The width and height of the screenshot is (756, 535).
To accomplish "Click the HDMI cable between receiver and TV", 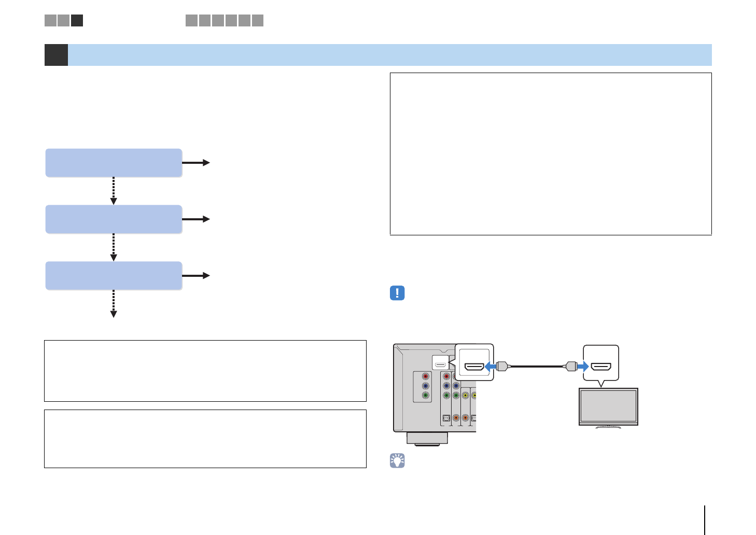I will pos(537,367).
